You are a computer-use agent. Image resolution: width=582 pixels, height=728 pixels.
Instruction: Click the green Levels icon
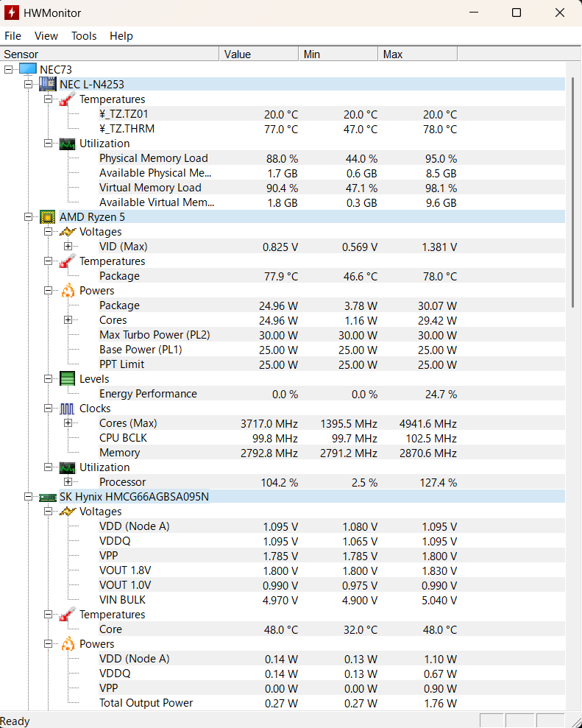68,379
